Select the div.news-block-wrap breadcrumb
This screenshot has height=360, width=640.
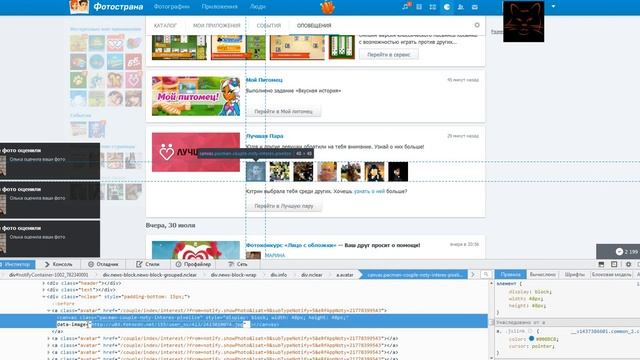coord(233,275)
